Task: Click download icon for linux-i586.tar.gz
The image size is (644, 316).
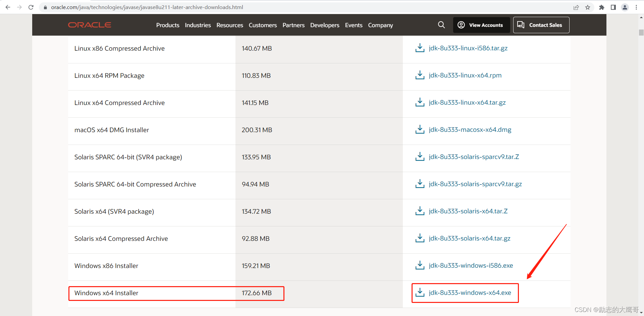Action: tap(420, 48)
